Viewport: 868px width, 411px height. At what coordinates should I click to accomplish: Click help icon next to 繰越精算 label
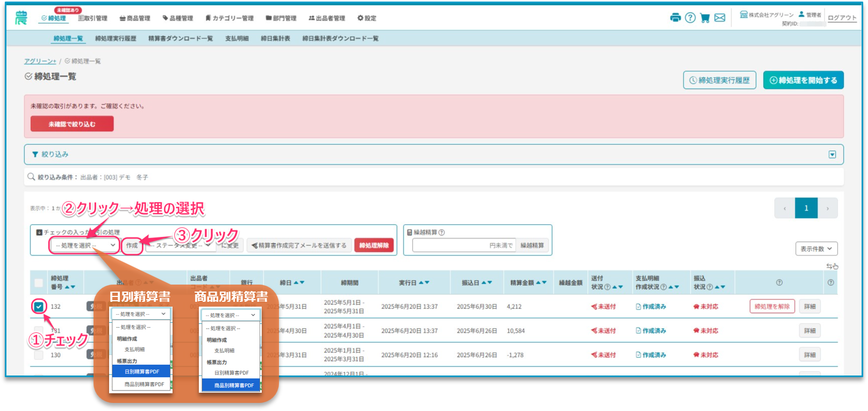click(x=442, y=232)
